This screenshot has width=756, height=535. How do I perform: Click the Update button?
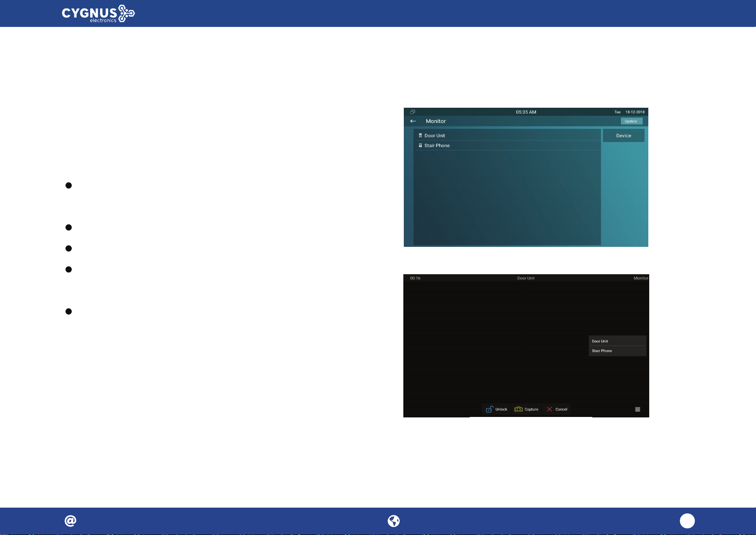click(x=631, y=121)
